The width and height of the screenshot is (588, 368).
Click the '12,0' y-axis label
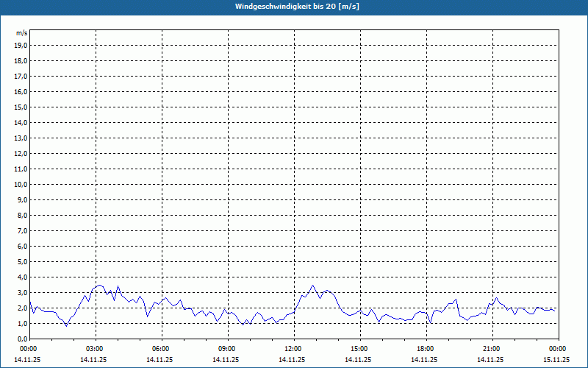[x=21, y=153]
